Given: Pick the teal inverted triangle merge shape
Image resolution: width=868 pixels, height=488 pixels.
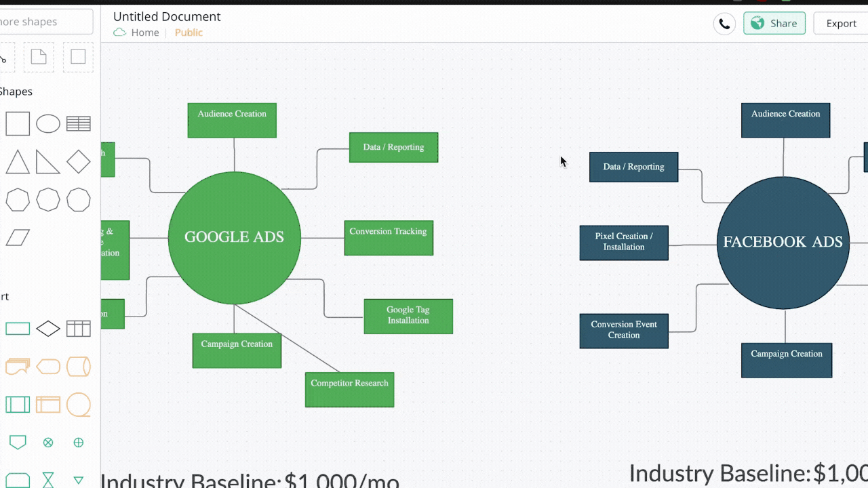Looking at the screenshot, I should click(x=79, y=481).
